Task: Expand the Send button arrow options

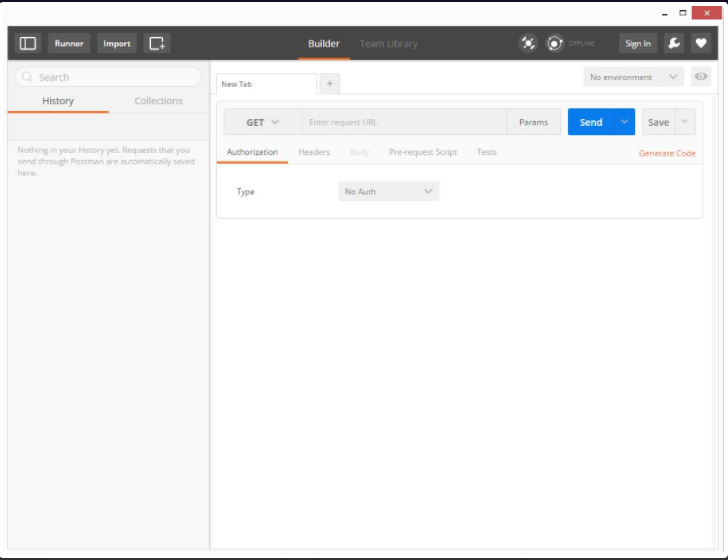Action: 625,122
